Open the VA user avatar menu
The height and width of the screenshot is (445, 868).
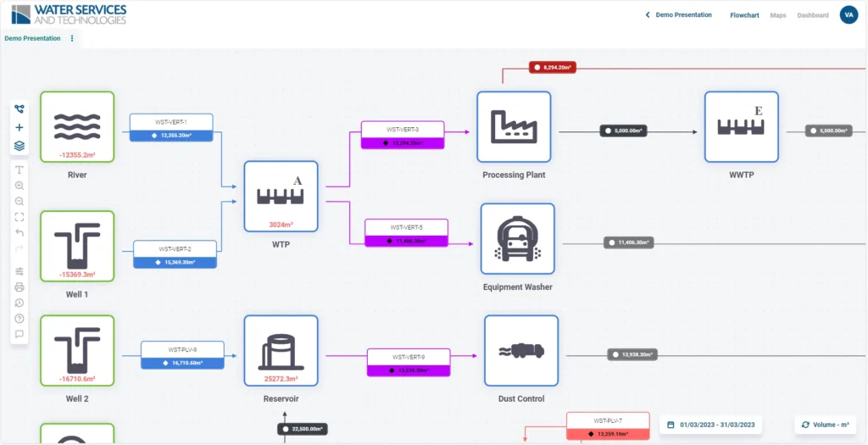(x=849, y=14)
